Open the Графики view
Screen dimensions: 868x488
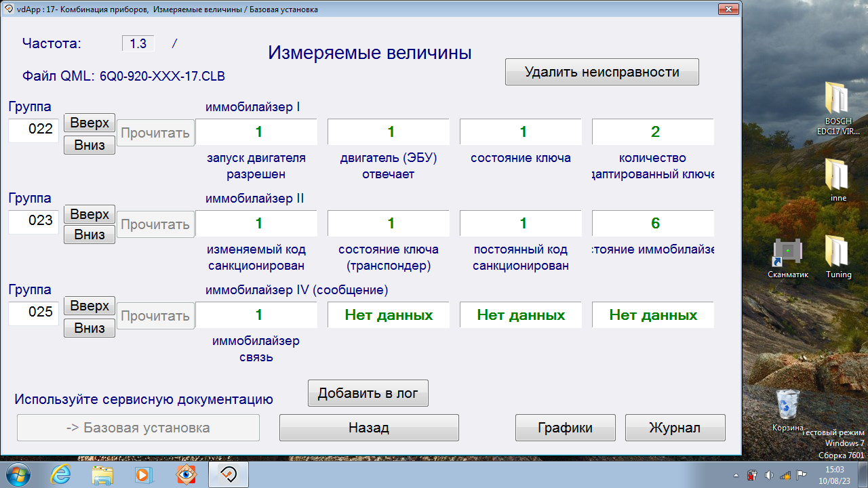[x=565, y=428]
